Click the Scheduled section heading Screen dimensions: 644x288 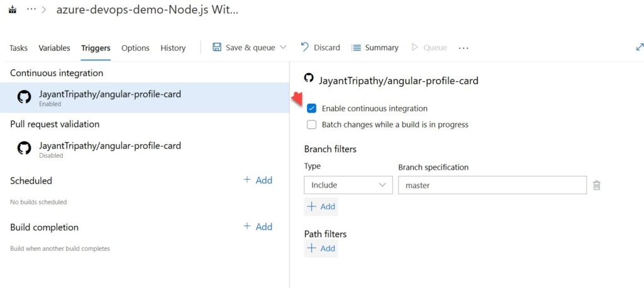31,180
